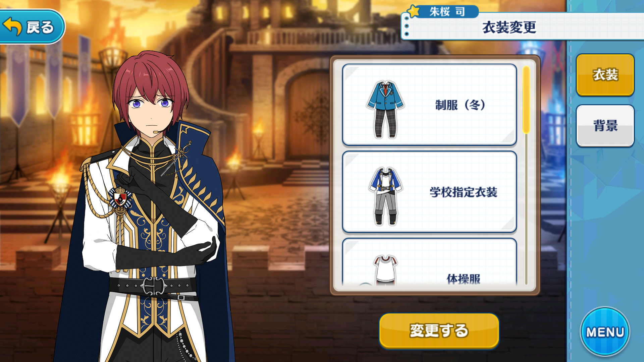Open the 衣装 costume tab
Image resolution: width=644 pixels, height=362 pixels.
(605, 75)
